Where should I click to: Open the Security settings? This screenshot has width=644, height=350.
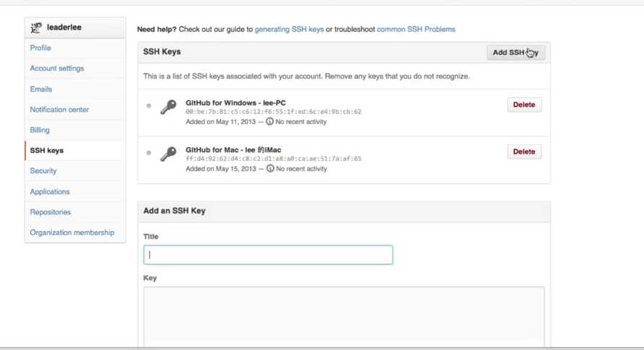click(43, 171)
